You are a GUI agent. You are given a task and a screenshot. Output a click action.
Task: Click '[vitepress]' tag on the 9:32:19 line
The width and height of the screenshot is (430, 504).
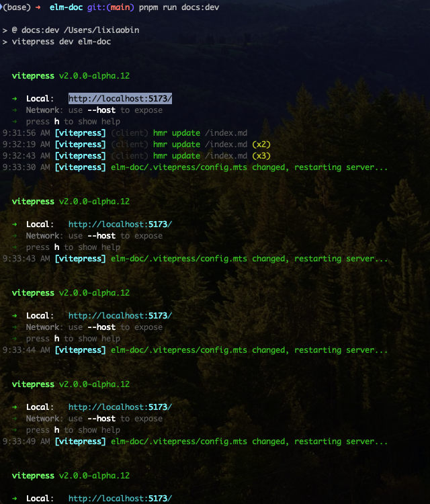pos(81,144)
